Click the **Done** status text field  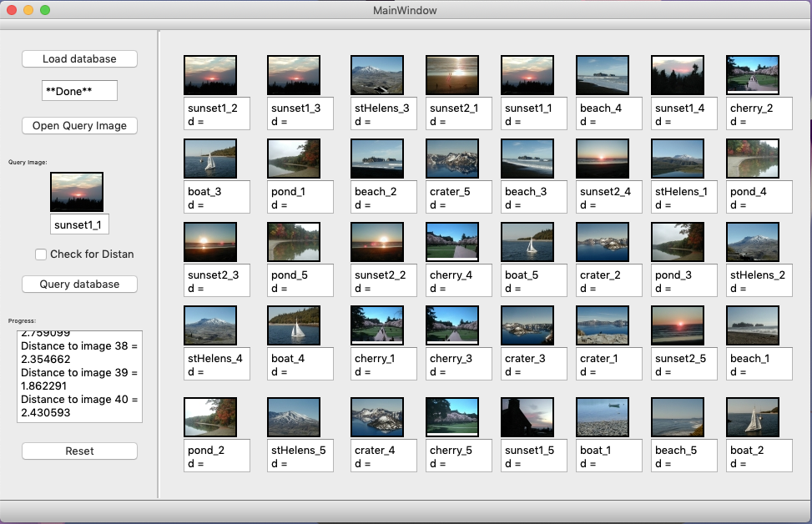click(x=79, y=91)
